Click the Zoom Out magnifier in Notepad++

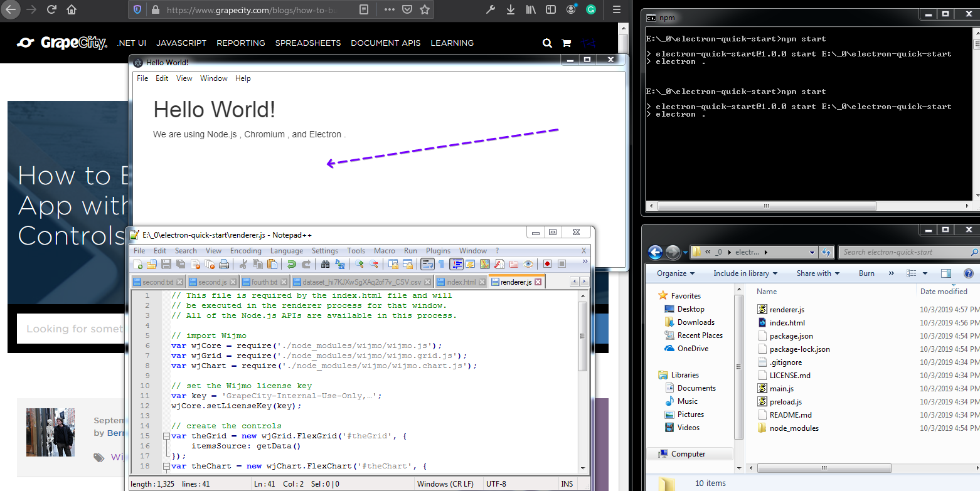[374, 264]
